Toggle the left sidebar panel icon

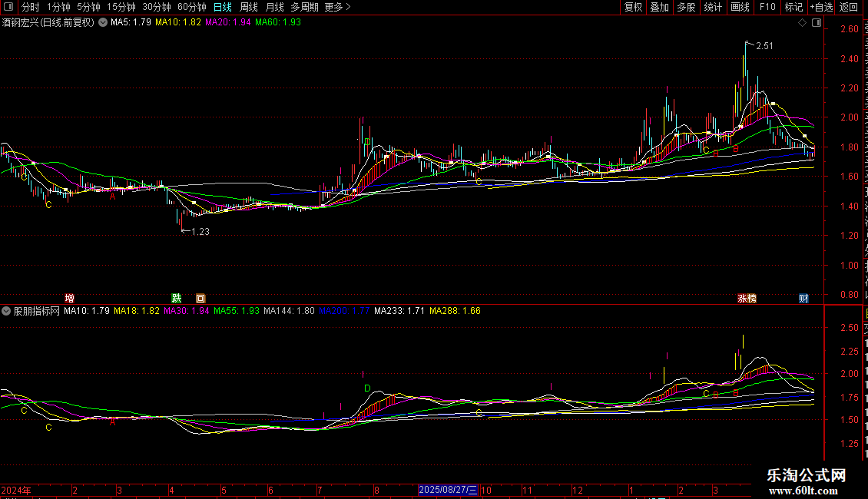[8, 7]
